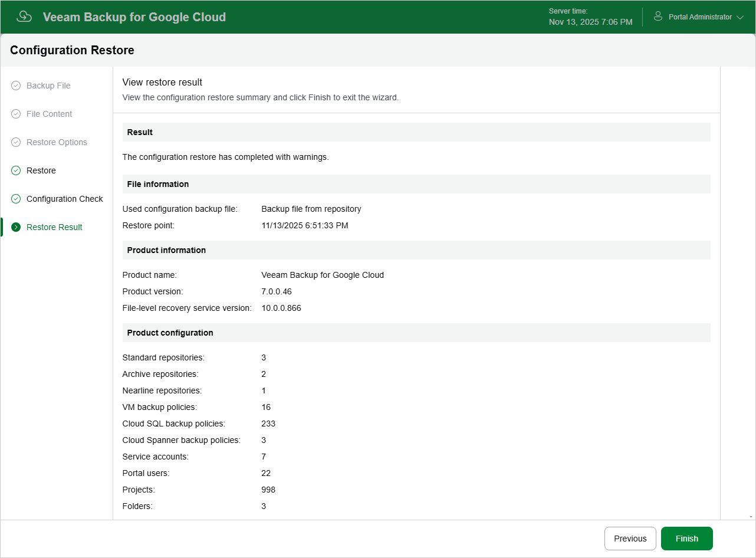Viewport: 756px width, 558px height.
Task: Select the Restore Result step
Action: click(54, 227)
